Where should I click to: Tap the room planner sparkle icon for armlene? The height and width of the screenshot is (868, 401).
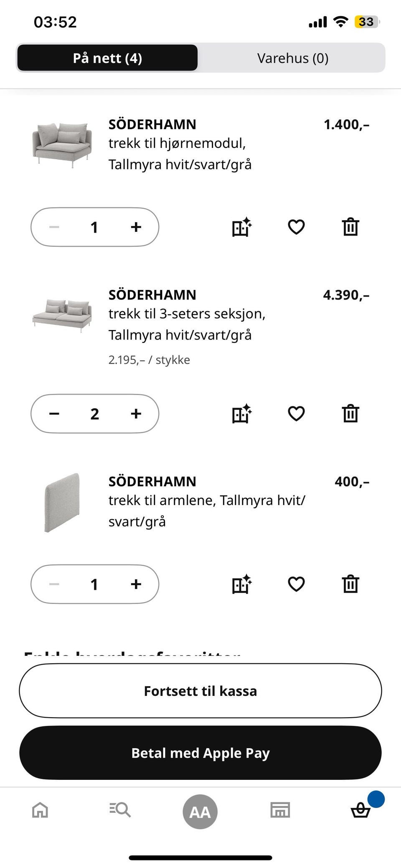coord(242,584)
